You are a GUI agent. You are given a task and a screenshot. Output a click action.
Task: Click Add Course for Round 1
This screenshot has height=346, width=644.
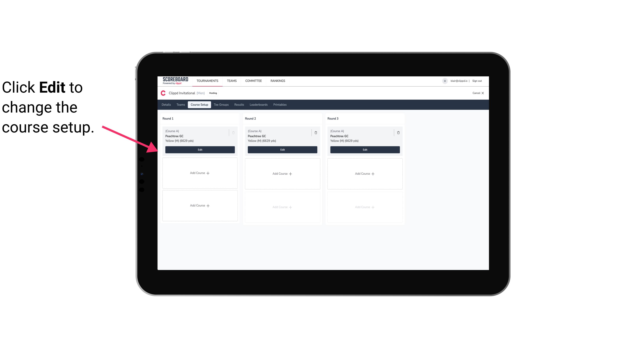tap(200, 173)
